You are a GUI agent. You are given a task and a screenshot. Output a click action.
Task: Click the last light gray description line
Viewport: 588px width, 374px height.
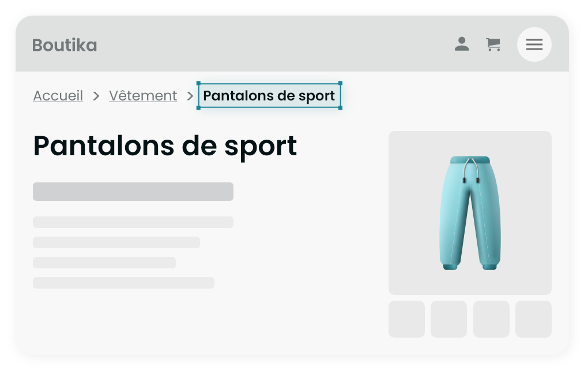[x=124, y=283]
